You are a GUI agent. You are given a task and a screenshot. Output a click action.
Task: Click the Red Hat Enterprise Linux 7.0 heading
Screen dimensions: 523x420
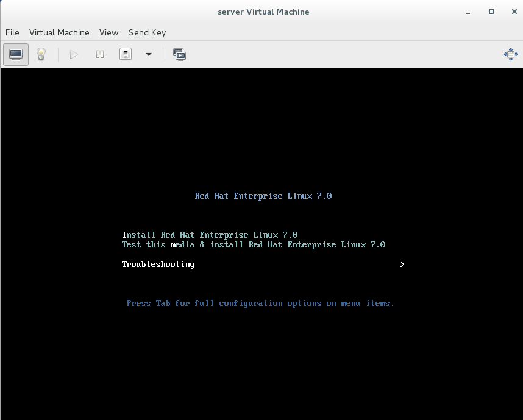(x=263, y=196)
